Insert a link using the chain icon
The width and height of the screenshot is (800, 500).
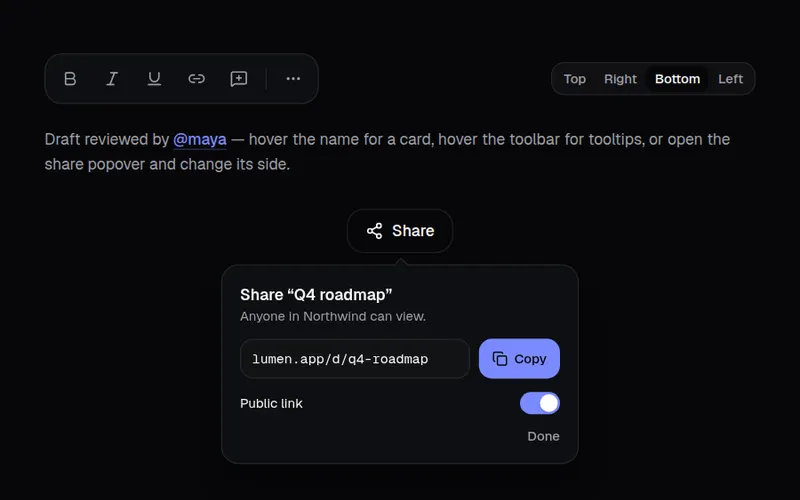(x=196, y=79)
